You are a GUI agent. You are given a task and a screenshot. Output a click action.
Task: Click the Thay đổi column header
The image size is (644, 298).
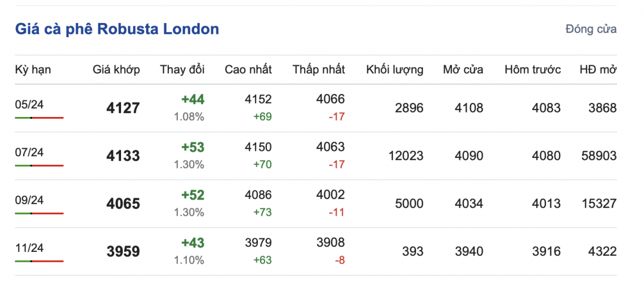[182, 70]
